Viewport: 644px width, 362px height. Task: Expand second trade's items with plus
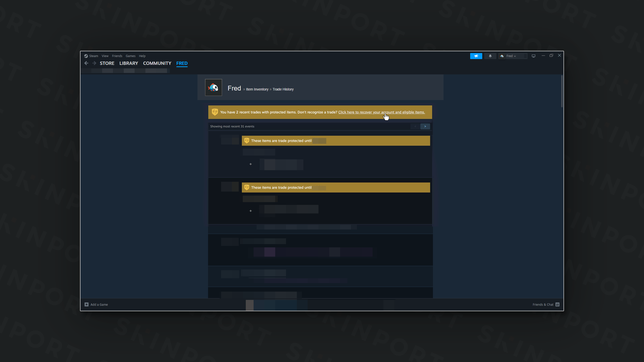click(x=251, y=211)
